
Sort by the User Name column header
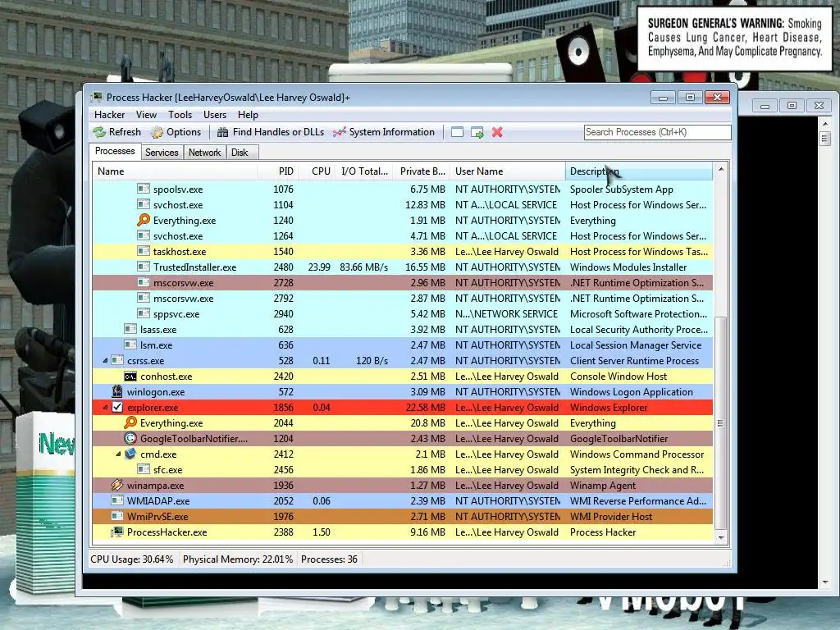507,171
